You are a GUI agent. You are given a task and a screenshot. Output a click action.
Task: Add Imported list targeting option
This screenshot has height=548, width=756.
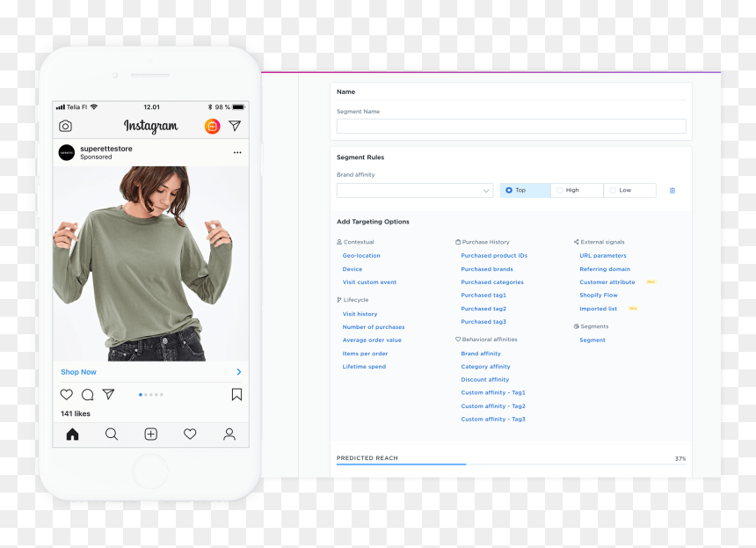tap(599, 309)
